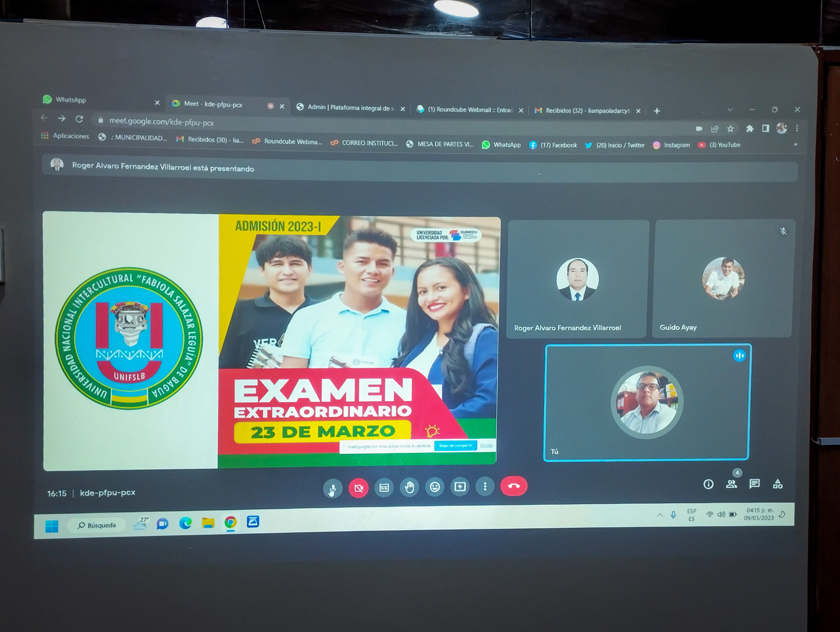The width and height of the screenshot is (840, 632).
Task: Click the present screen button
Action: pyautogui.click(x=460, y=487)
